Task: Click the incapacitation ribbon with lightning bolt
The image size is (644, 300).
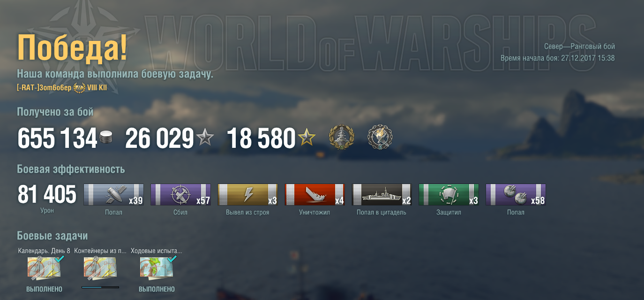Action: pos(248,194)
